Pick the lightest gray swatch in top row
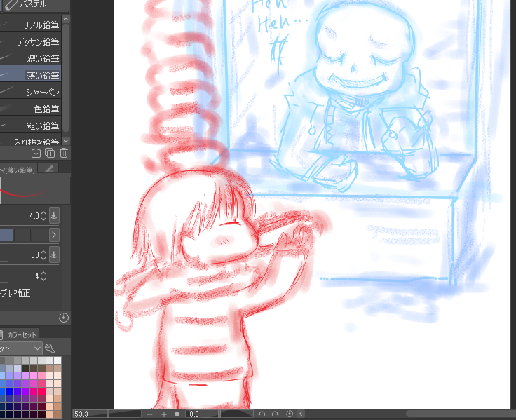The height and width of the screenshot is (420, 516). pos(57,360)
